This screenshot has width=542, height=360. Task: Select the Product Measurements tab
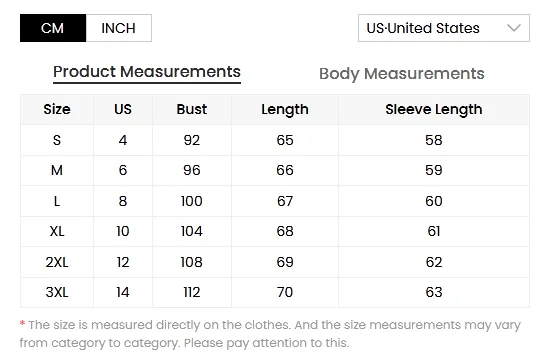tap(147, 72)
